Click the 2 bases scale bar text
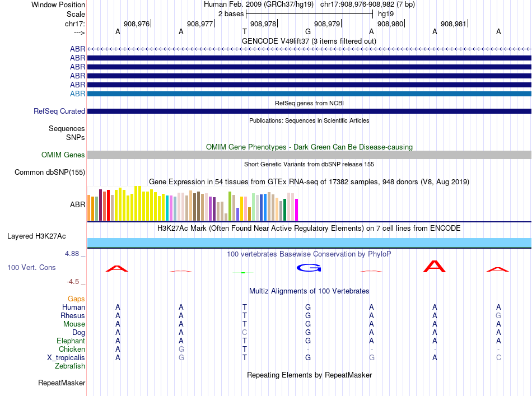532x396 pixels. pyautogui.click(x=231, y=14)
